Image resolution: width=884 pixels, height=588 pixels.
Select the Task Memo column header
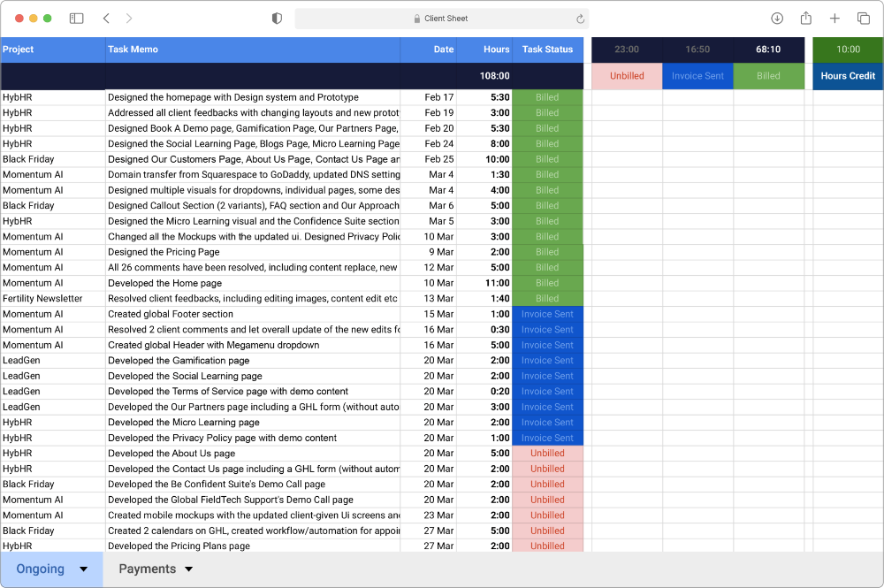252,49
